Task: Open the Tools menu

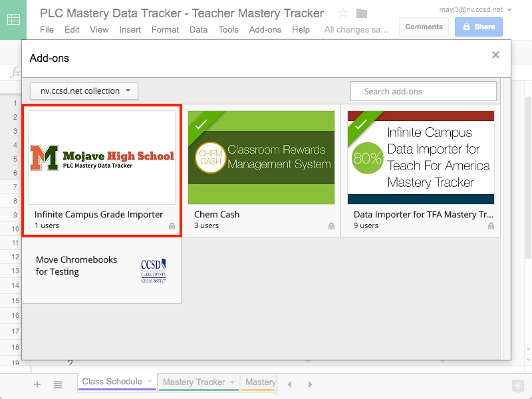Action: pyautogui.click(x=228, y=29)
